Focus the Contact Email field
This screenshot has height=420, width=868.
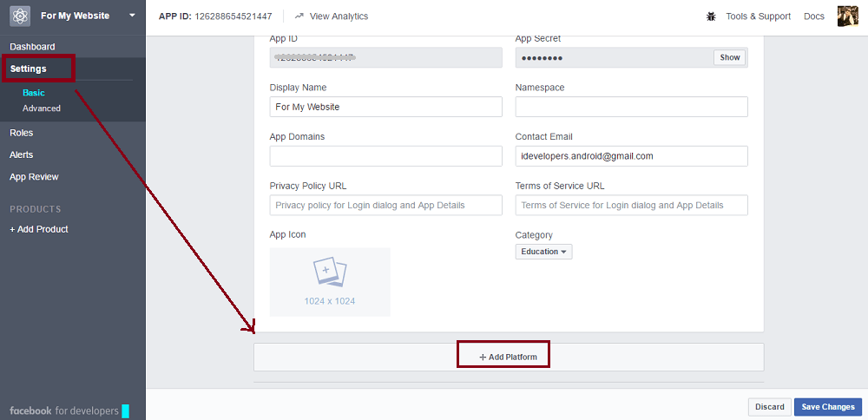pyautogui.click(x=632, y=156)
